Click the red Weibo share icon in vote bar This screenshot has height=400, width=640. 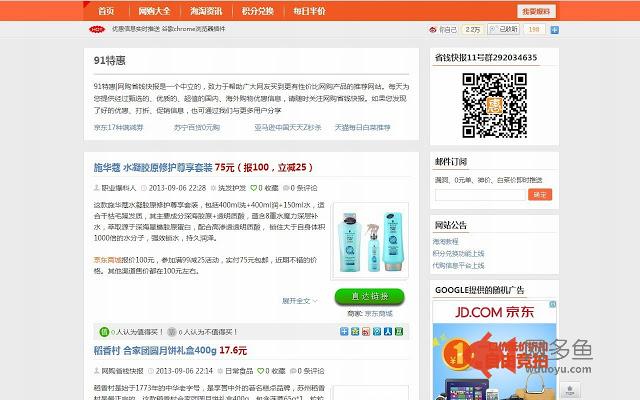click(366, 331)
